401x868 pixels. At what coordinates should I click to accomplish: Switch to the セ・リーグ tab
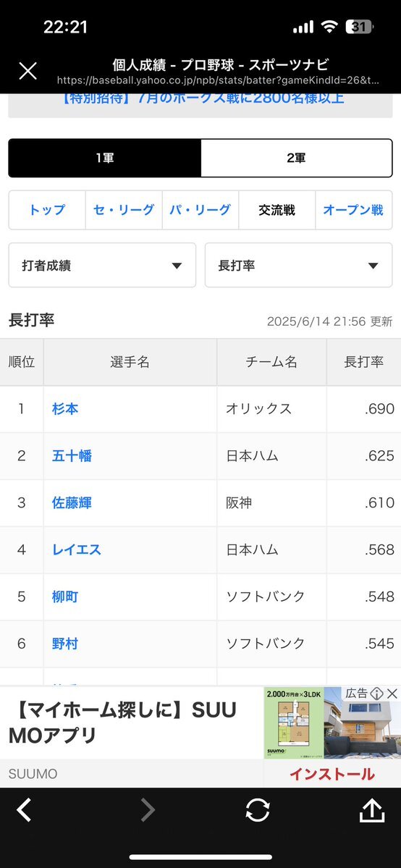[124, 210]
